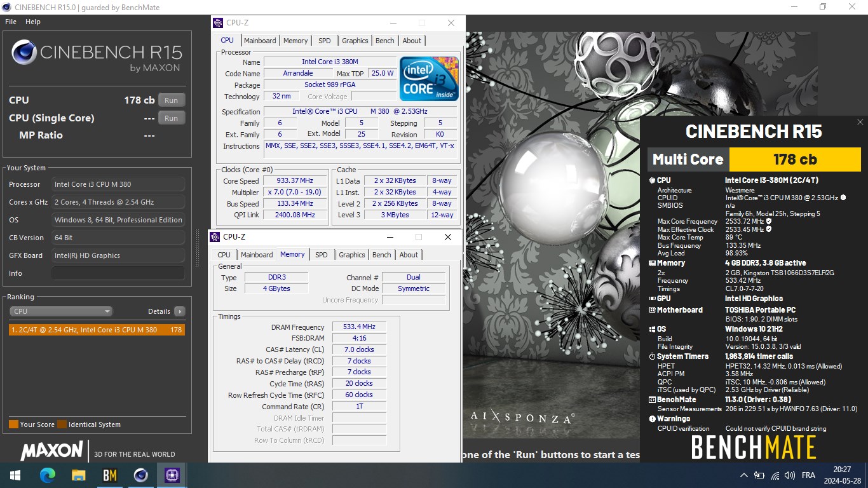Click the Your Score orange legend swatch
Viewport: 868px width, 488px height.
point(13,424)
